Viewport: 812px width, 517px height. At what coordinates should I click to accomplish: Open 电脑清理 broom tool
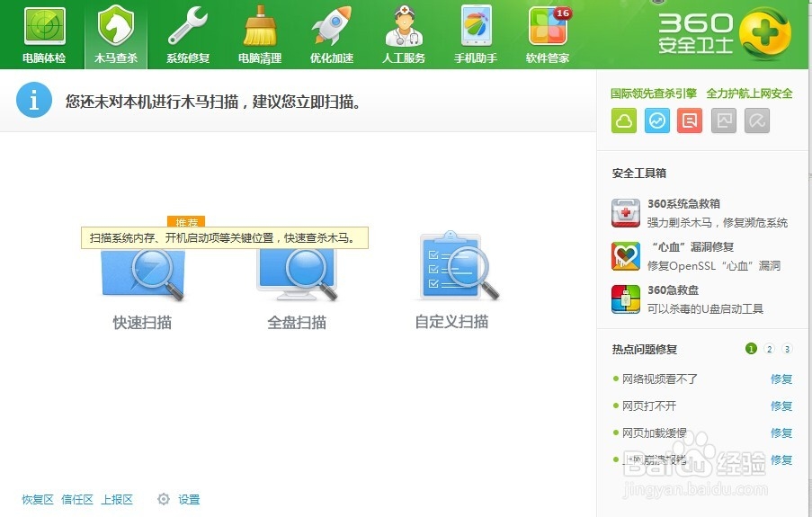(x=260, y=35)
